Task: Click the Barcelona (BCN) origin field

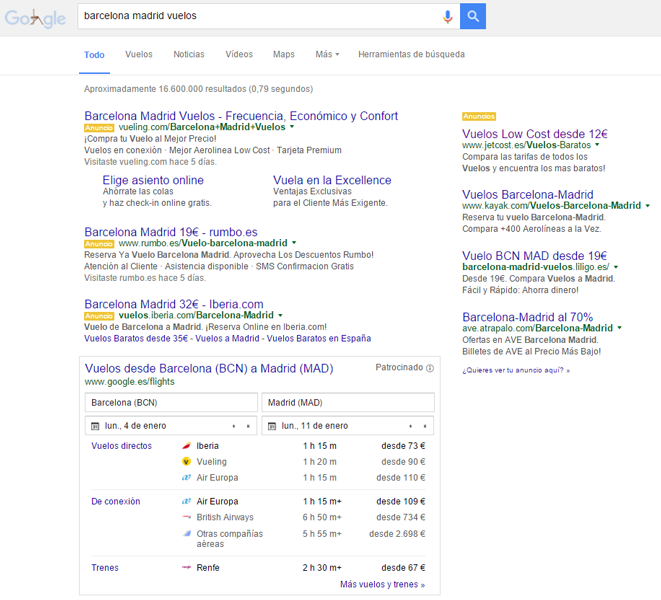Action: tap(171, 402)
